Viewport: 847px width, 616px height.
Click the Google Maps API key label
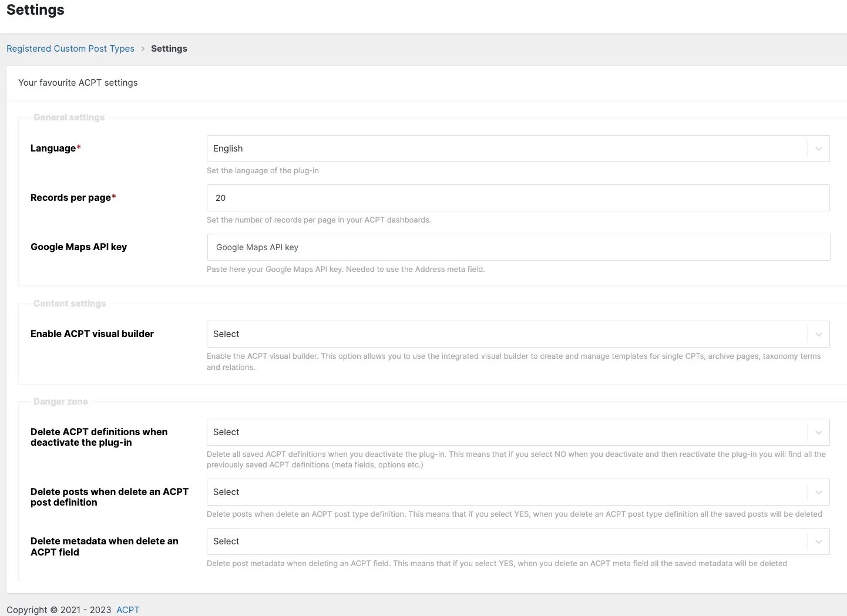[x=79, y=247]
